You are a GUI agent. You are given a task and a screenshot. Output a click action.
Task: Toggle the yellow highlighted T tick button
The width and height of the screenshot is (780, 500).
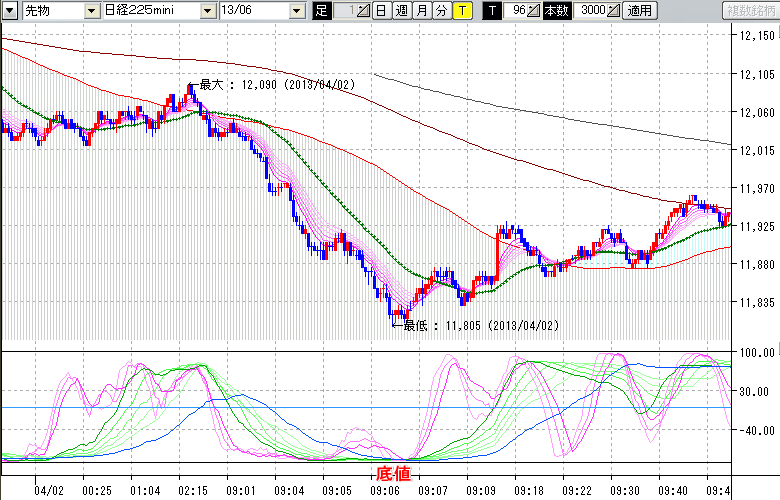pos(462,11)
